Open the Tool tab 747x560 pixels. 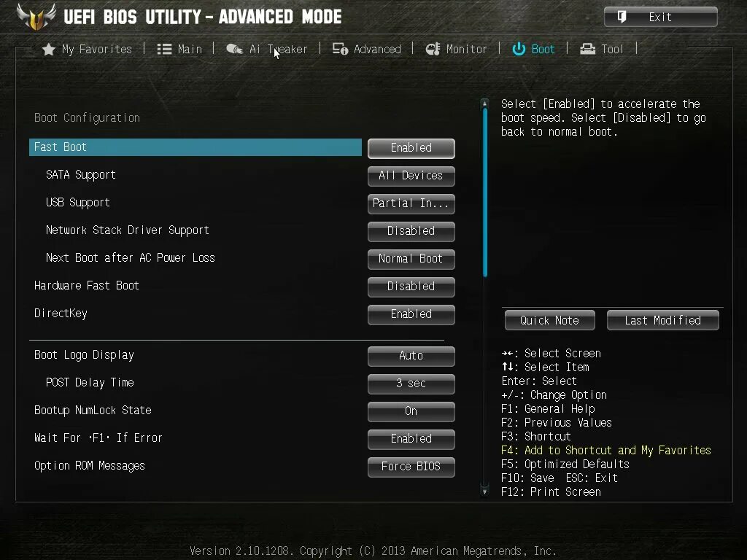pyautogui.click(x=612, y=49)
